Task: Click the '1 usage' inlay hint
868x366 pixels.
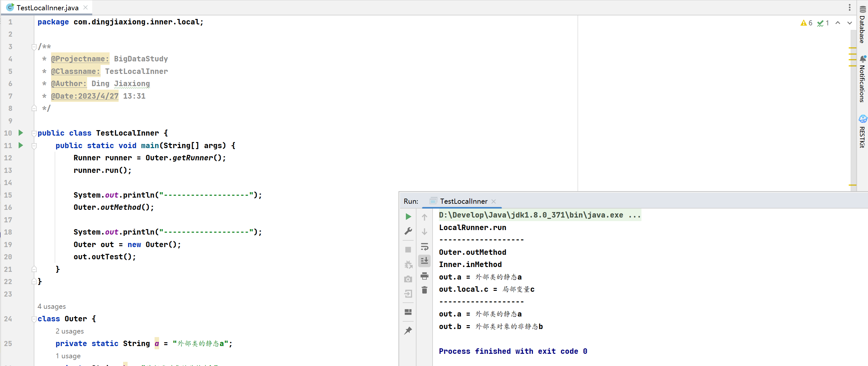Action: [68, 356]
